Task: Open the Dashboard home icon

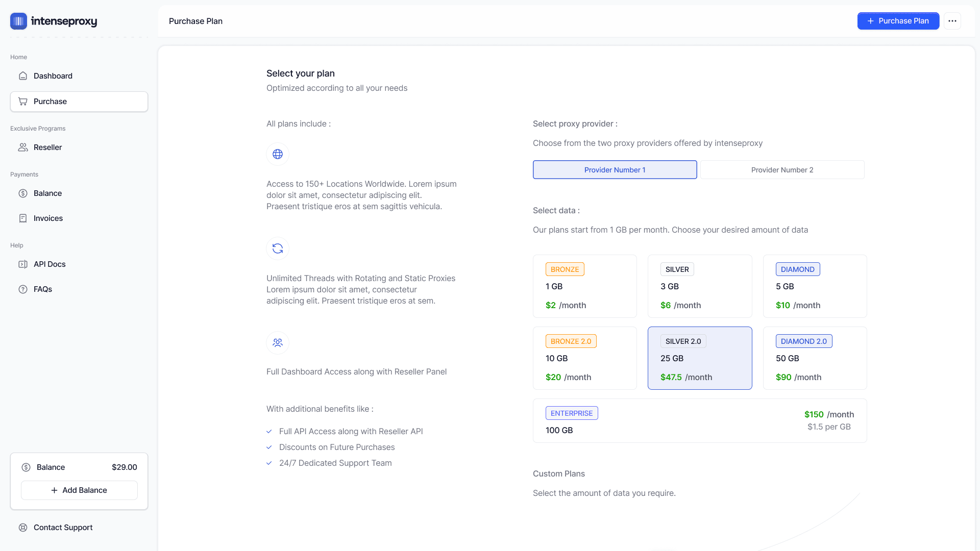Action: pyautogui.click(x=23, y=76)
